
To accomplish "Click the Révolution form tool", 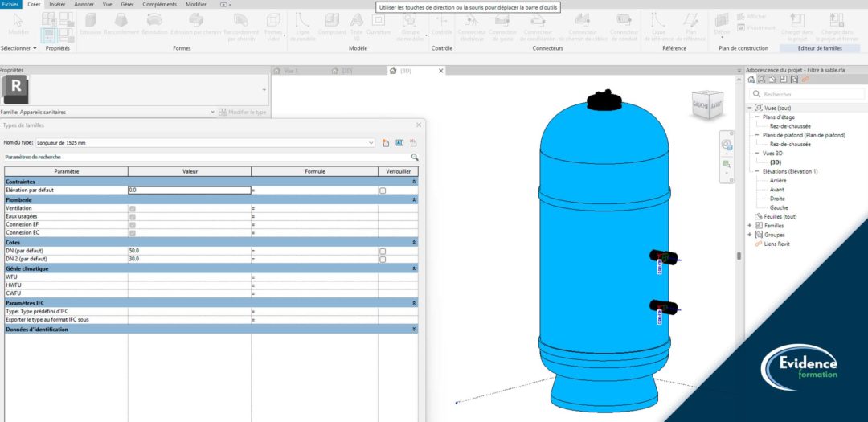I will coord(154,23).
